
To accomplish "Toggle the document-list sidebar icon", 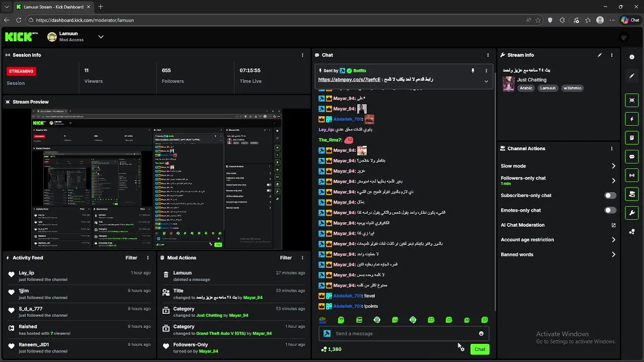I will click(632, 138).
